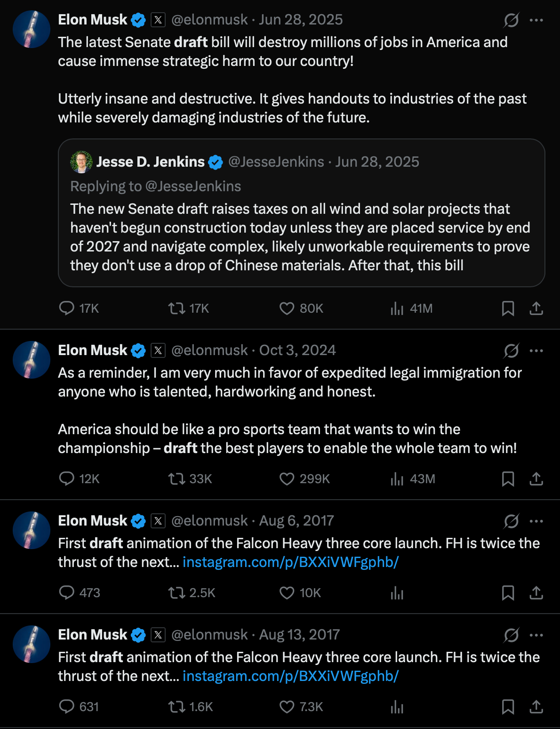View analytics for the 41M views tweet

click(x=397, y=308)
